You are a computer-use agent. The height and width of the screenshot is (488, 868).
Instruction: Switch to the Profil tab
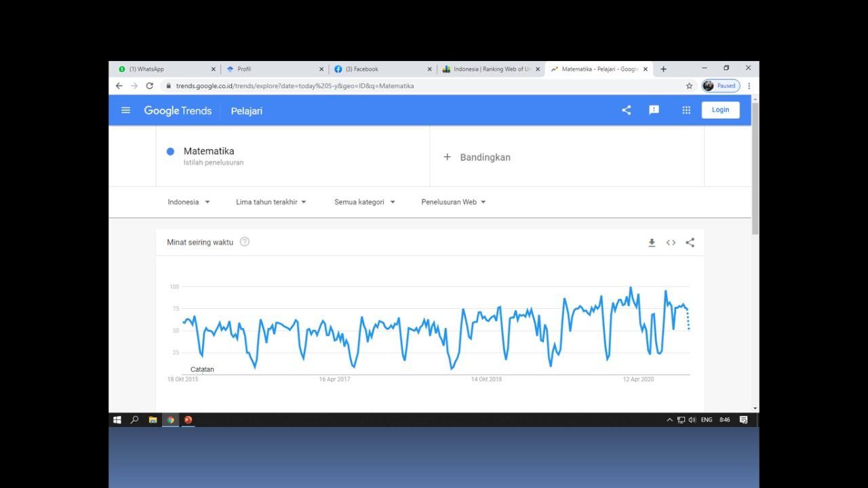(275, 69)
